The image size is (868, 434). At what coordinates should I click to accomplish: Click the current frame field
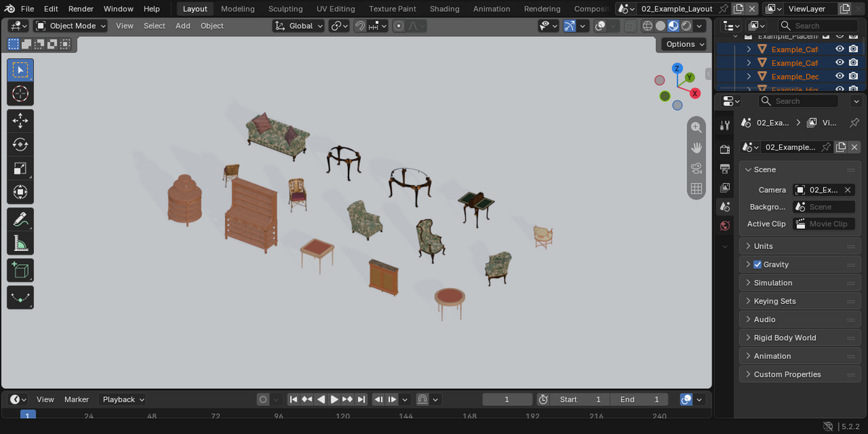point(507,399)
